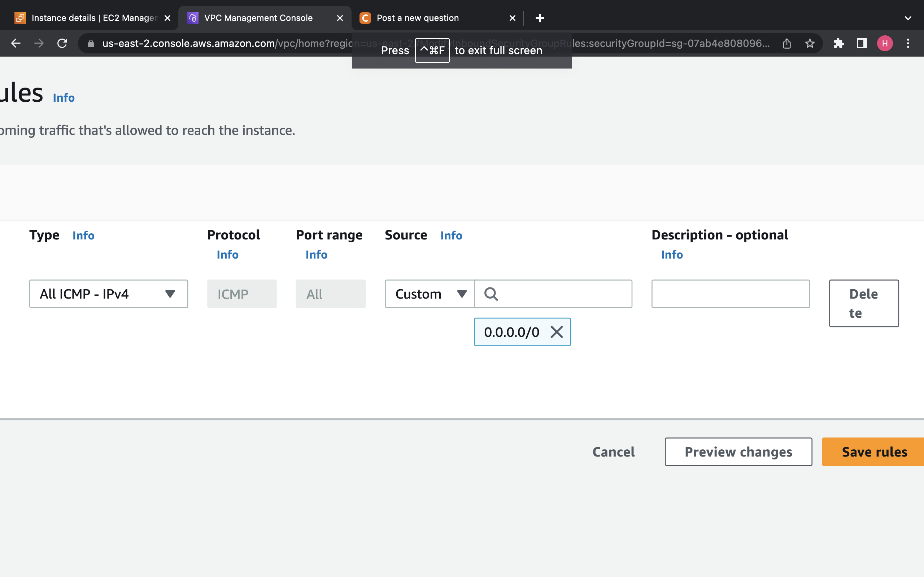
Task: Click the Preview changes button
Action: click(x=738, y=452)
